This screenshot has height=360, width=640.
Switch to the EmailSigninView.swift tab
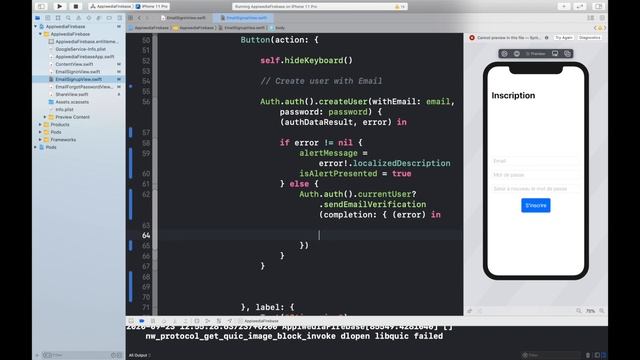(183, 18)
